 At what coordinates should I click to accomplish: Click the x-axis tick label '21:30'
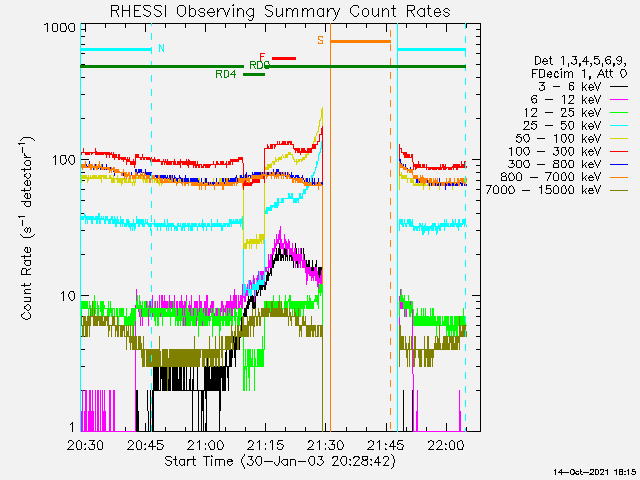[325, 445]
